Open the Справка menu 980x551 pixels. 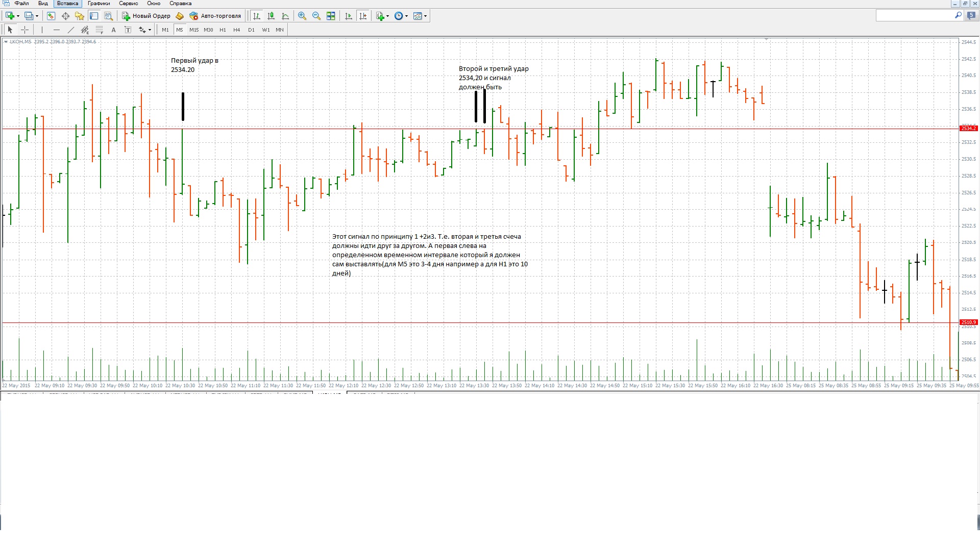pyautogui.click(x=180, y=3)
